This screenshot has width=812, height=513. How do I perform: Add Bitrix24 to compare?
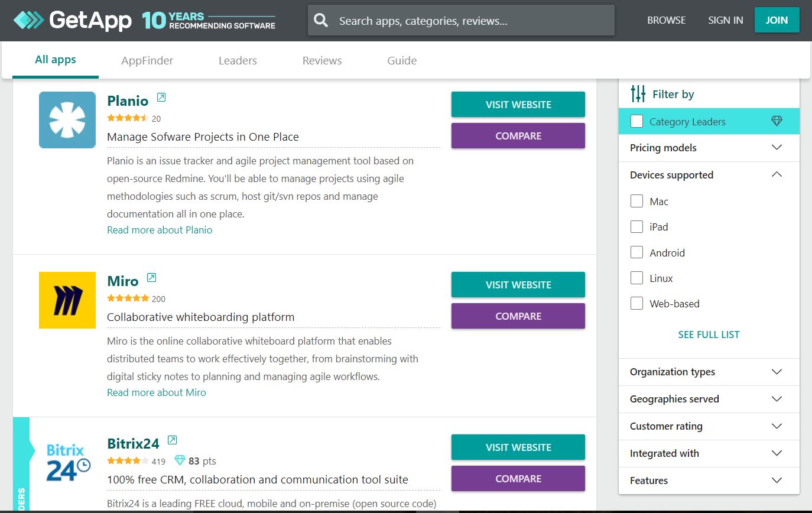[518, 479]
